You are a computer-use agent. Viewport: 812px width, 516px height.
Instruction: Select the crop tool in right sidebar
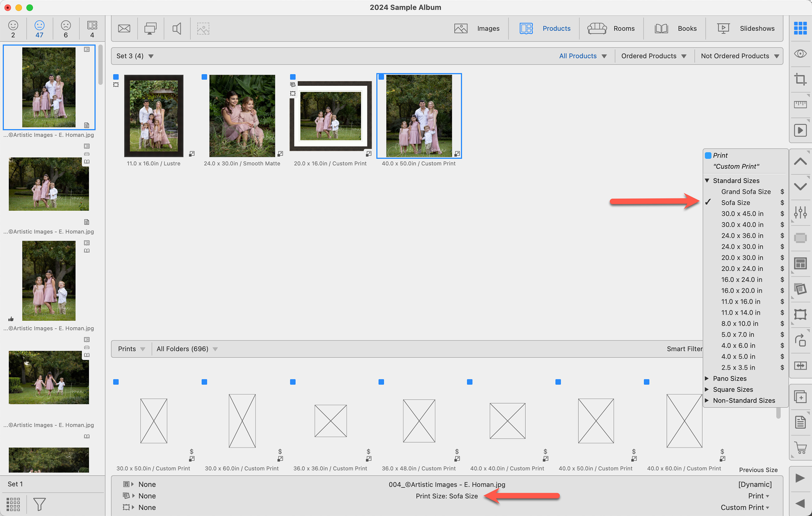click(x=800, y=79)
